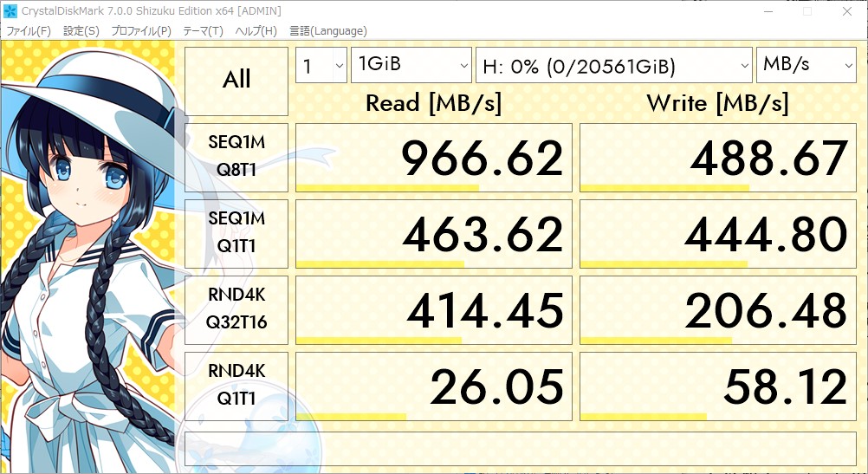Click the Read [MB/s] column header

click(x=433, y=103)
